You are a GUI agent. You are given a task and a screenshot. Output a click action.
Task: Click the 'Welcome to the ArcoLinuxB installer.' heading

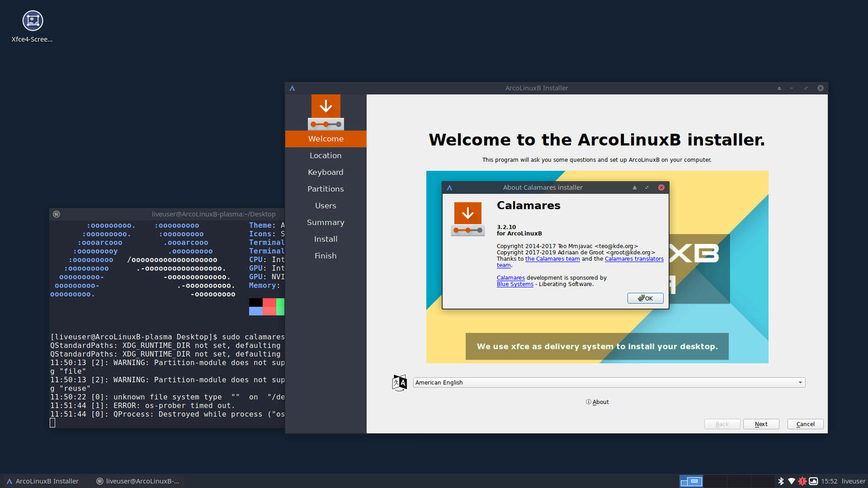pos(597,140)
